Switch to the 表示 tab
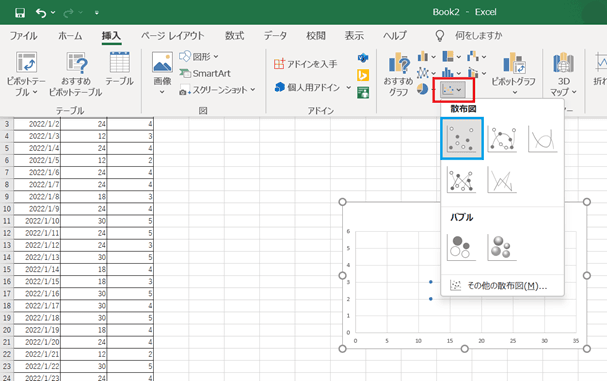This screenshot has height=381, width=607. (x=354, y=36)
